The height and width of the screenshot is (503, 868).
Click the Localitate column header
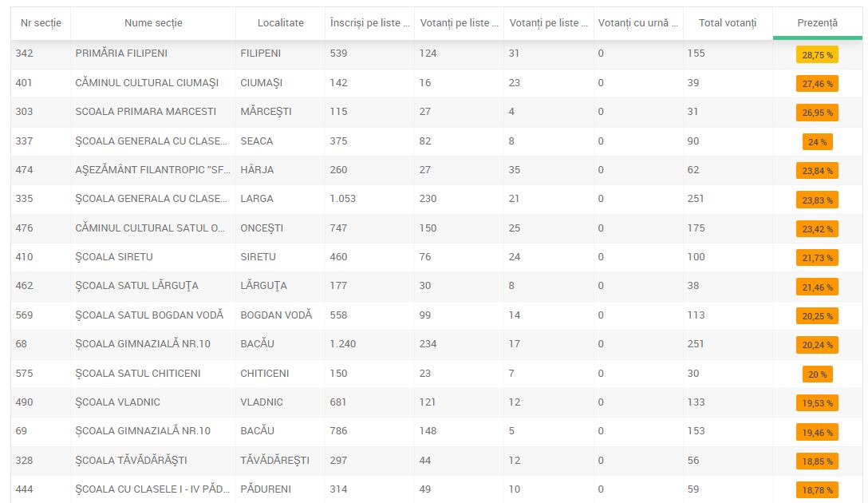[280, 23]
